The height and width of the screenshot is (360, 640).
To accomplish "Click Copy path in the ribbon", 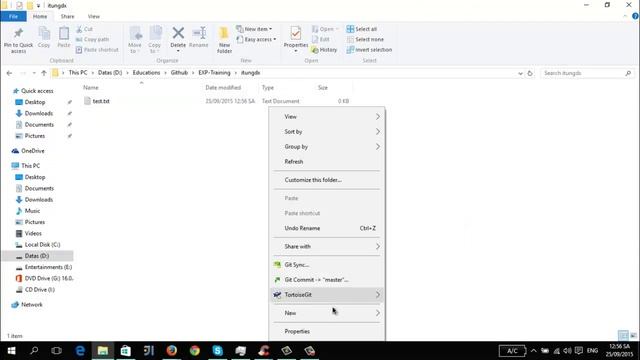I will 93,40.
